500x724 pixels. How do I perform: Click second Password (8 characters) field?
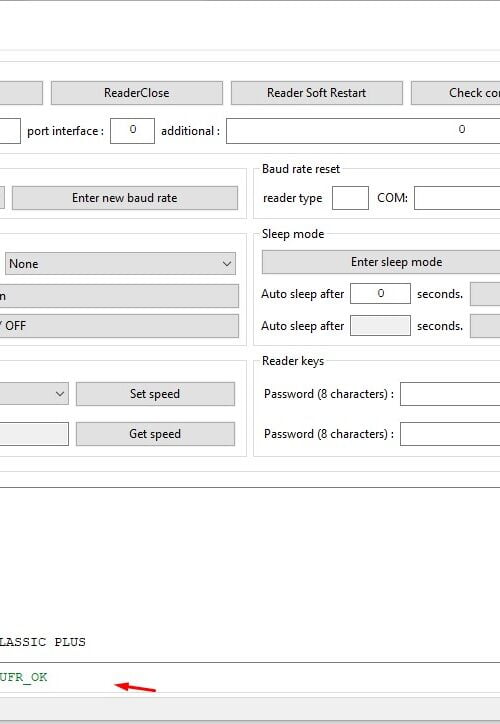tap(450, 434)
